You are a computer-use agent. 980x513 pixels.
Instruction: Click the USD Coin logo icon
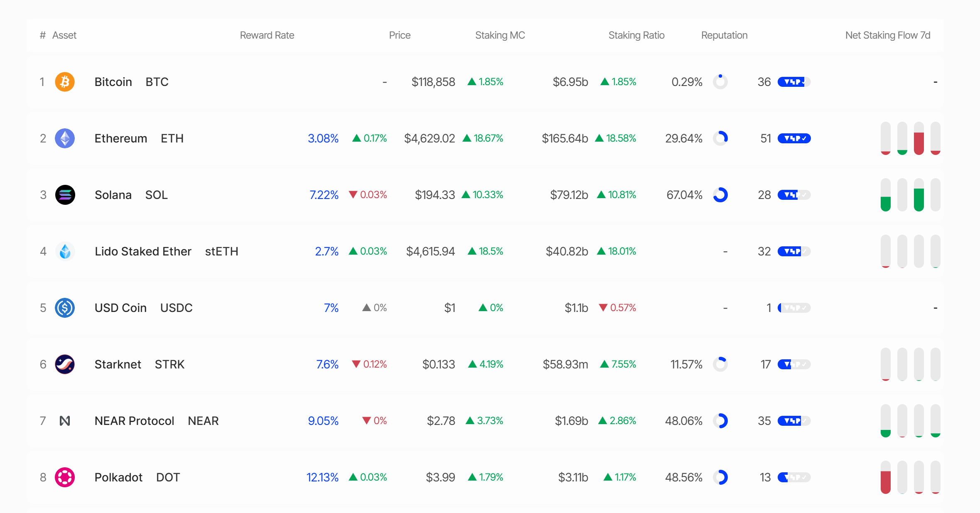point(65,308)
